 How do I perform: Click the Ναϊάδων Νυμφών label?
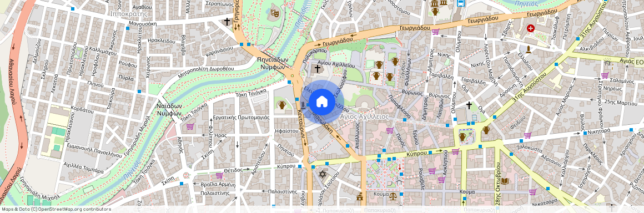(169, 110)
